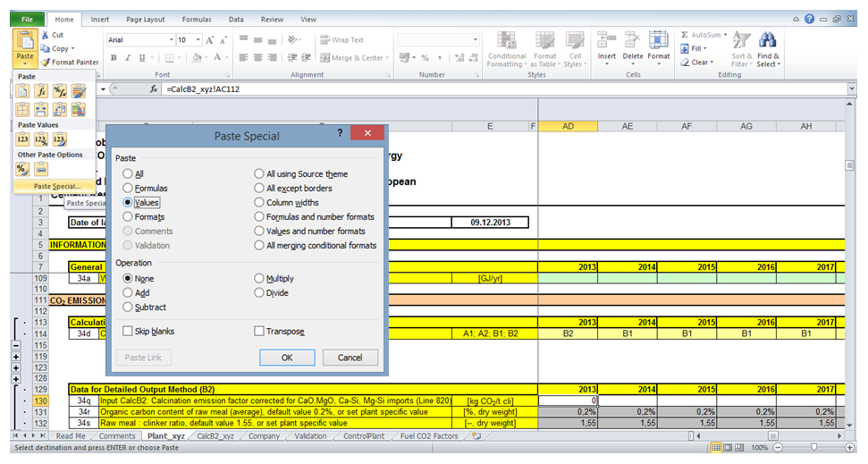
Task: Click Paste Special dialog help question mark
Action: coord(340,133)
